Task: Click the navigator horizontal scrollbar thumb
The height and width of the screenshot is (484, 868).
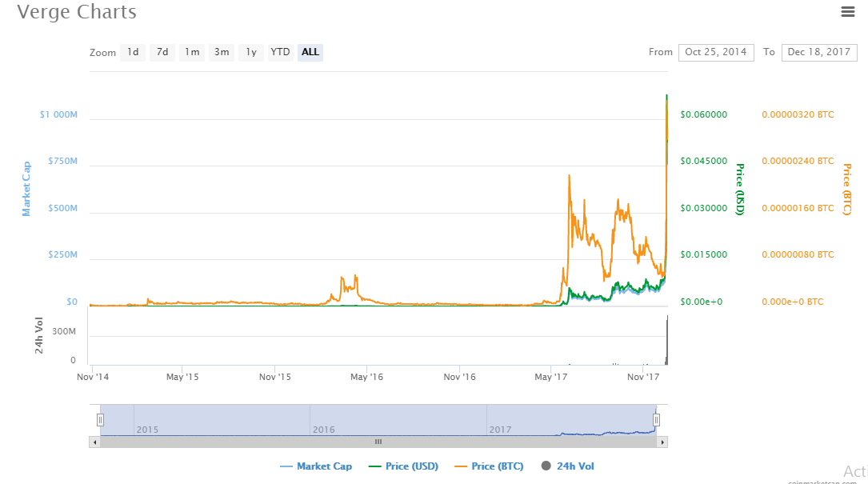Action: [378, 442]
